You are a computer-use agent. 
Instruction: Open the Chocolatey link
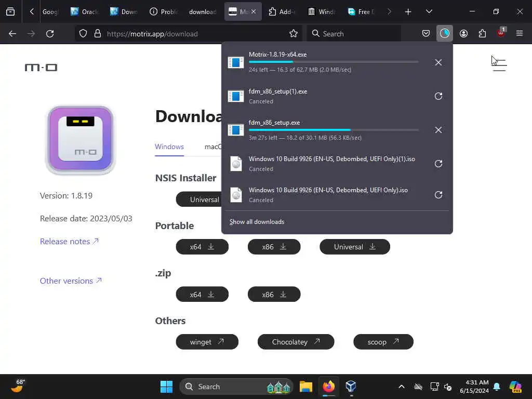pyautogui.click(x=296, y=342)
